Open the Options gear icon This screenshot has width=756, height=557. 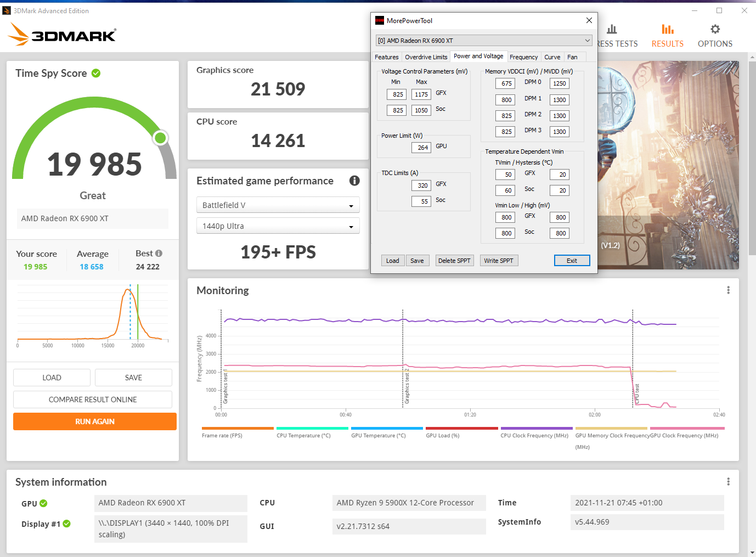pos(715,29)
